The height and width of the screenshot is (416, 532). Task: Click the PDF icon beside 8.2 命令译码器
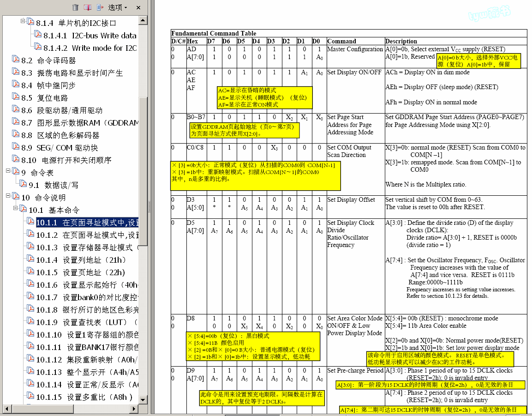coord(16,60)
